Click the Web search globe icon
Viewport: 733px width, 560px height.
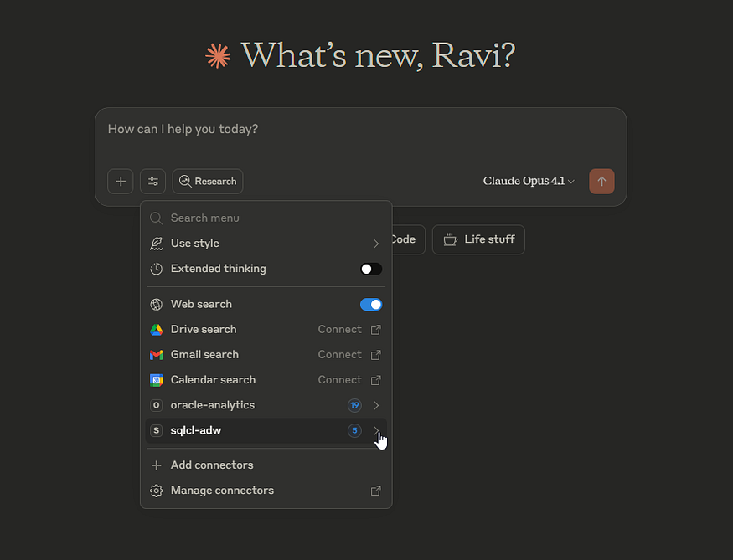pos(156,305)
